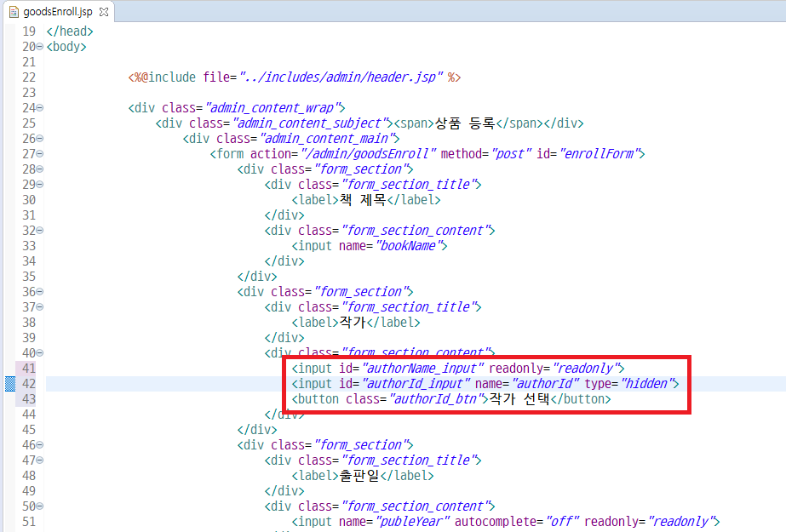Click the "readonly" value on line 51

683,522
